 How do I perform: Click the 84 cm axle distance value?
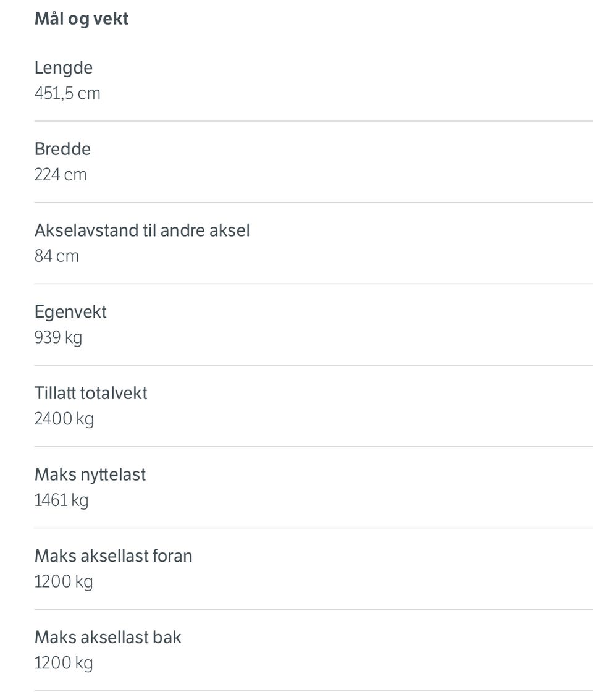[x=57, y=256]
